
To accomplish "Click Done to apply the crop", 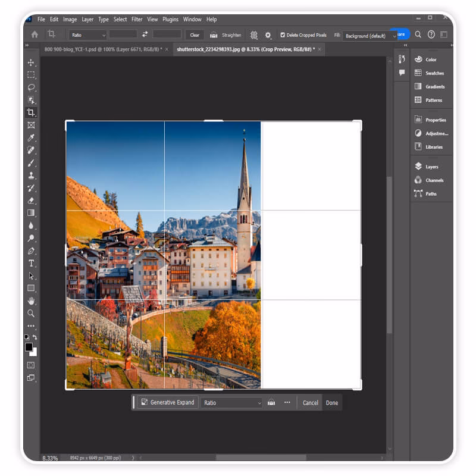I will [x=331, y=403].
